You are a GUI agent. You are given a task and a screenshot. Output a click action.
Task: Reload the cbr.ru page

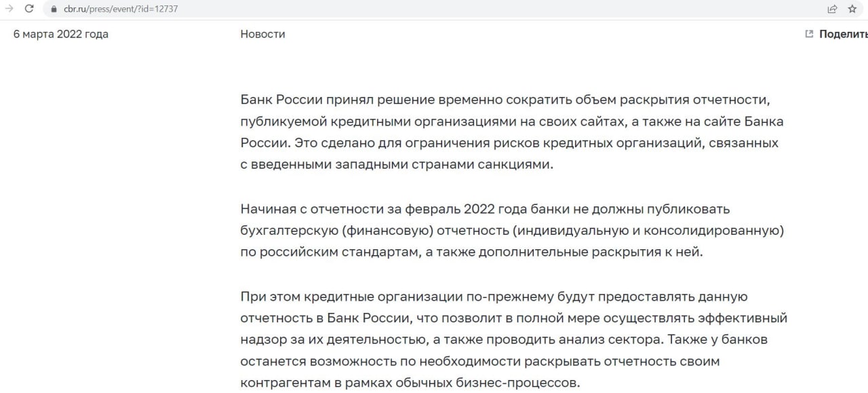[29, 10]
